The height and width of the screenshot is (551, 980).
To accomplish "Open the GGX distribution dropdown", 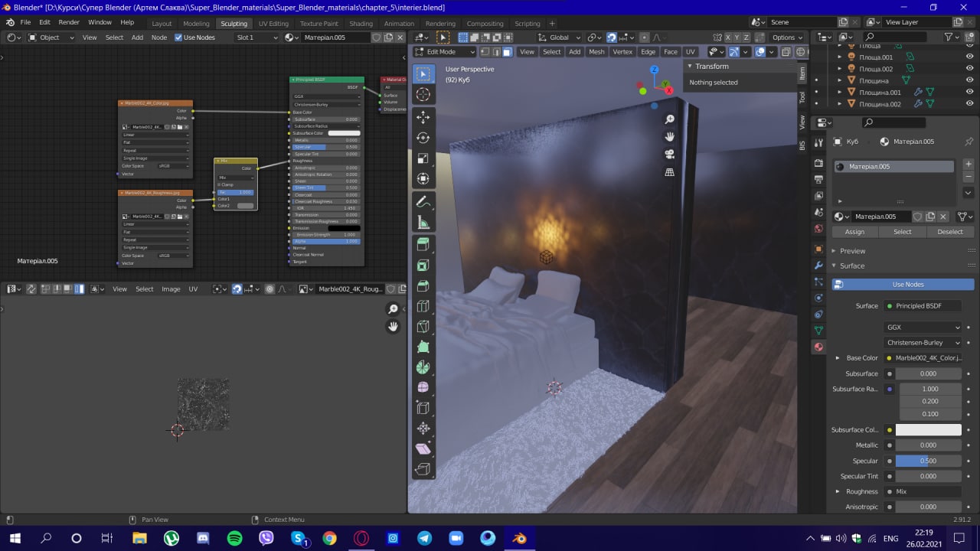I will tap(923, 327).
